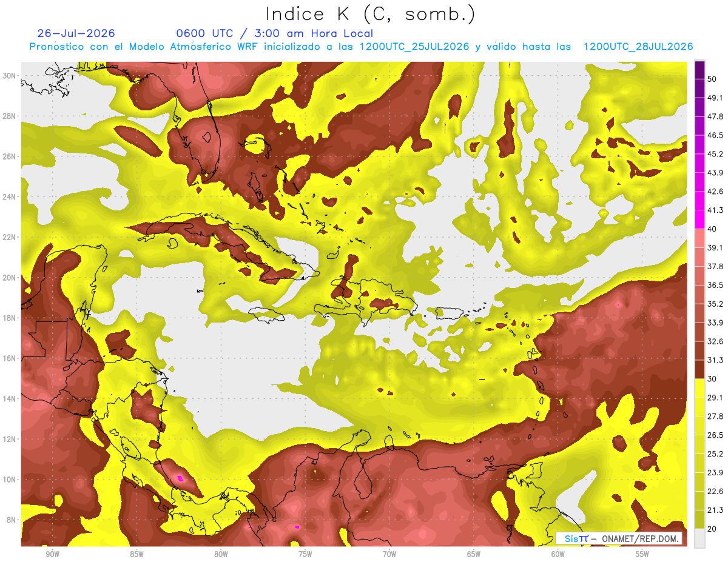Viewport: 728px width, 562px height.
Task: Click the '1200UTC_28JUL2026' valid-until time text
Action: click(x=638, y=47)
